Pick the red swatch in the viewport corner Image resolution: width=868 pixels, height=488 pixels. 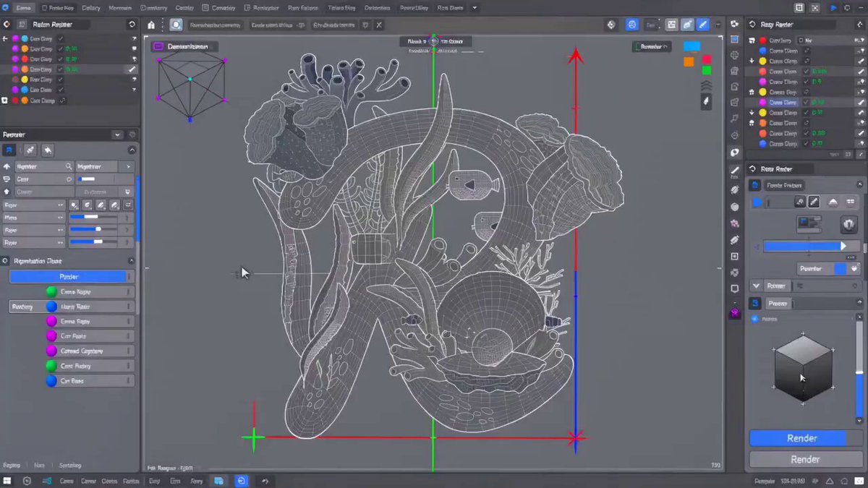707,59
